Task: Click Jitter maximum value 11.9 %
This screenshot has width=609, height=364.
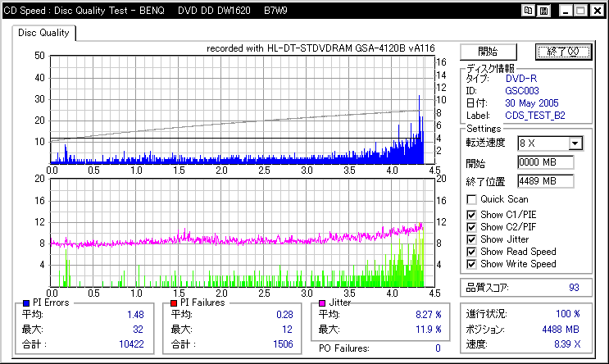Action: 429,330
